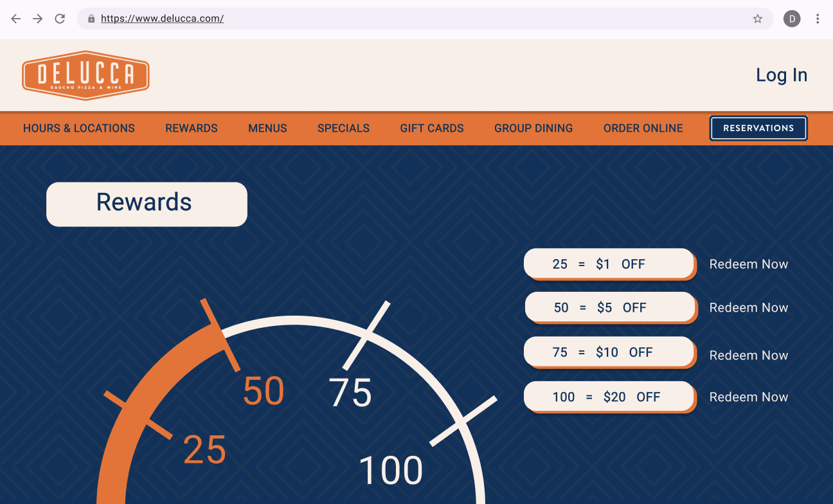Open Hours & Locations menu item

tap(79, 128)
